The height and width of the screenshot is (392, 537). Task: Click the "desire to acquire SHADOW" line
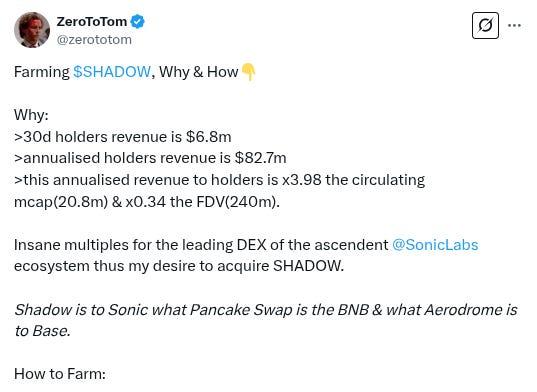pyautogui.click(x=179, y=266)
